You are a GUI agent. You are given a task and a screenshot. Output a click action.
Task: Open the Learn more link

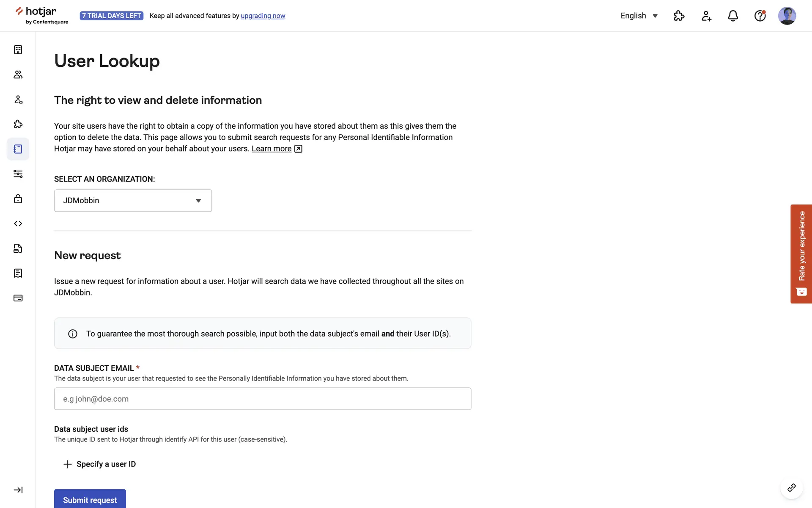click(272, 149)
